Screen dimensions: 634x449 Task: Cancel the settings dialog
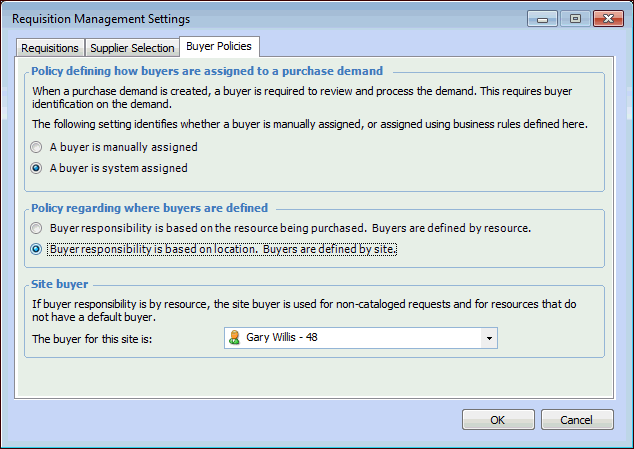(x=576, y=420)
